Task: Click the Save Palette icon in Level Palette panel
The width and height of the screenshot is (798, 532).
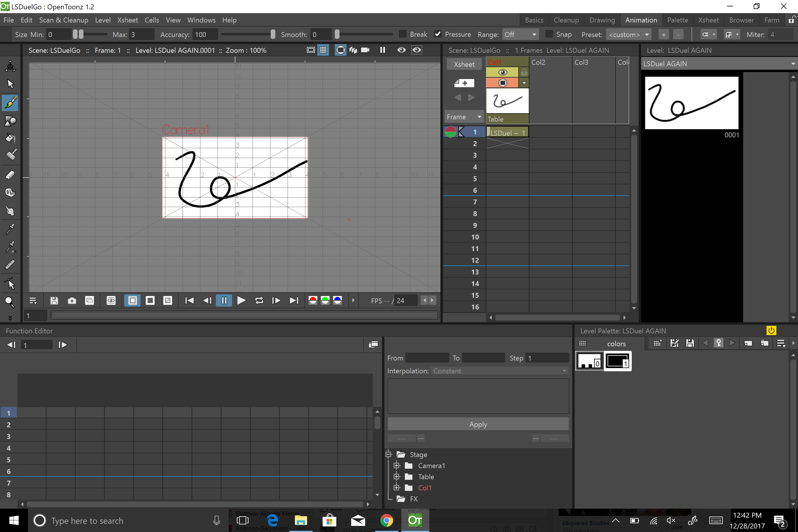Action: [690, 343]
